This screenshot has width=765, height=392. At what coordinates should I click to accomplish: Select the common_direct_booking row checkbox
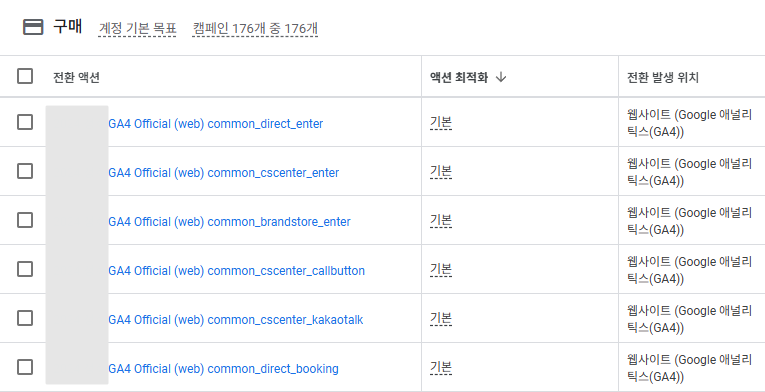(x=25, y=367)
